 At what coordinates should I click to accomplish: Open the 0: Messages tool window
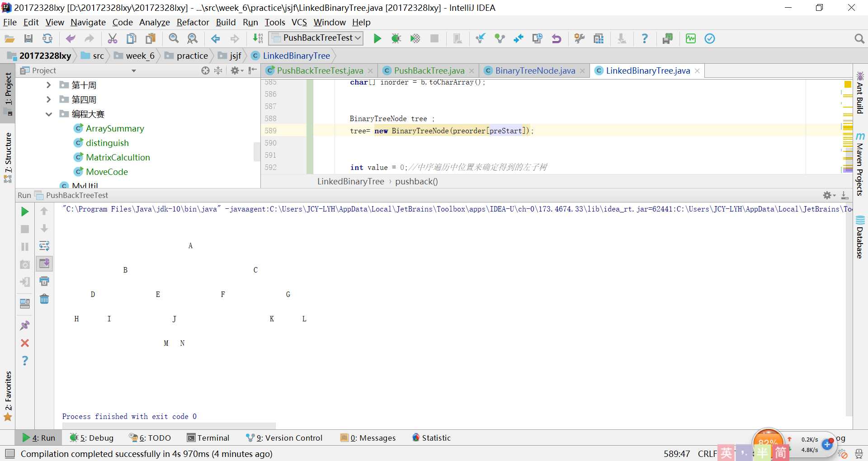point(368,437)
